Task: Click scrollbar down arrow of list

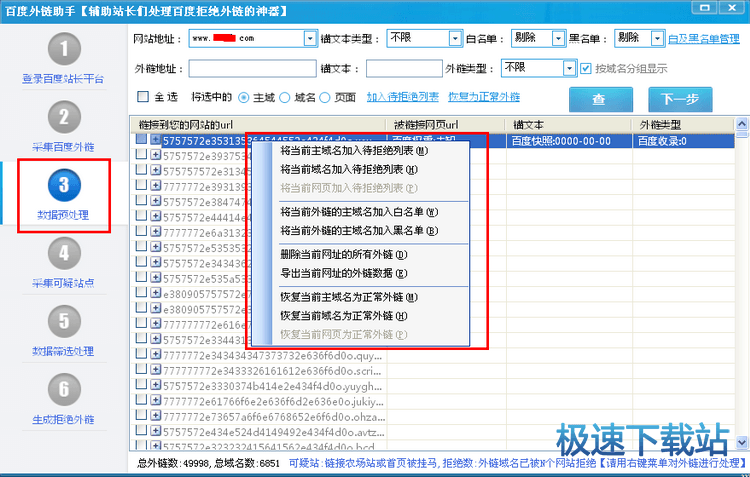Action: [x=742, y=442]
